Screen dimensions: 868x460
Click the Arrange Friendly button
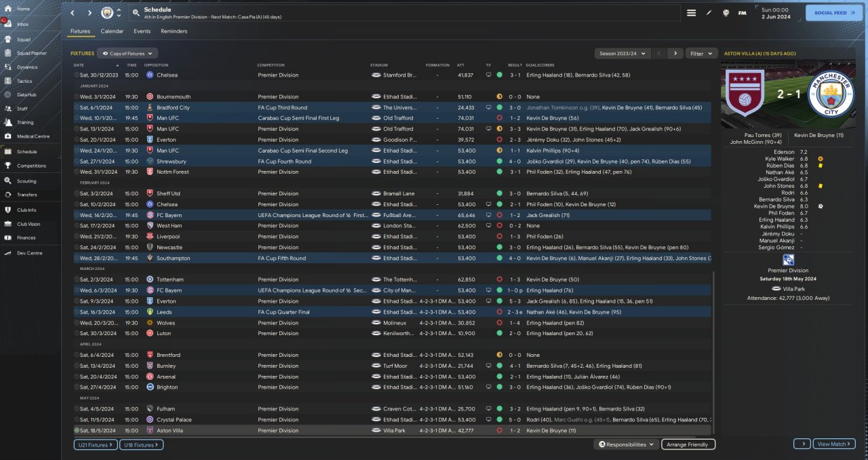(x=688, y=444)
